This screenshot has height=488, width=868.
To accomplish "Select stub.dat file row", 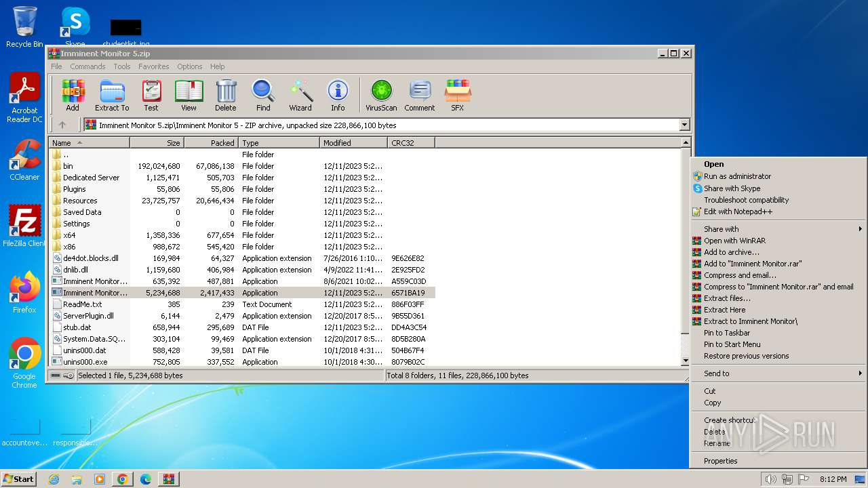I will point(242,327).
